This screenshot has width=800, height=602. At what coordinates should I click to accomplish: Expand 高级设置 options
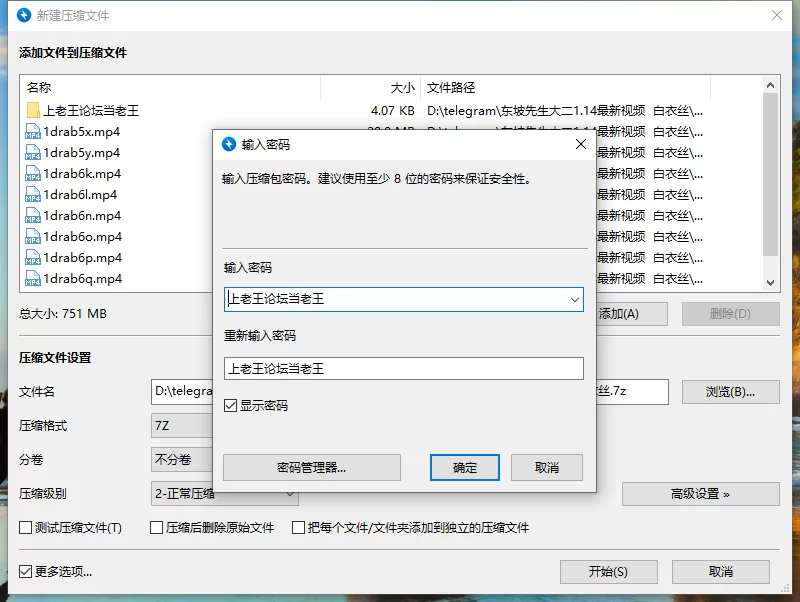[700, 494]
